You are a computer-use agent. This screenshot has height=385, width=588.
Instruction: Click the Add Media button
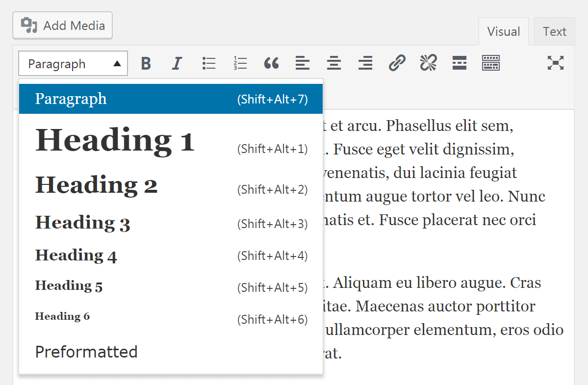click(x=63, y=26)
